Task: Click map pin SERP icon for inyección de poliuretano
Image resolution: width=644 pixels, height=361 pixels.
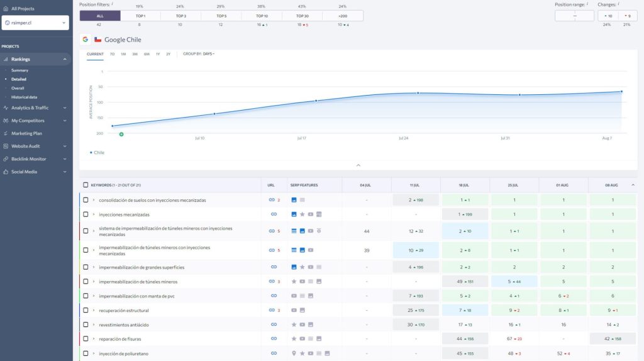Action: coord(294,353)
